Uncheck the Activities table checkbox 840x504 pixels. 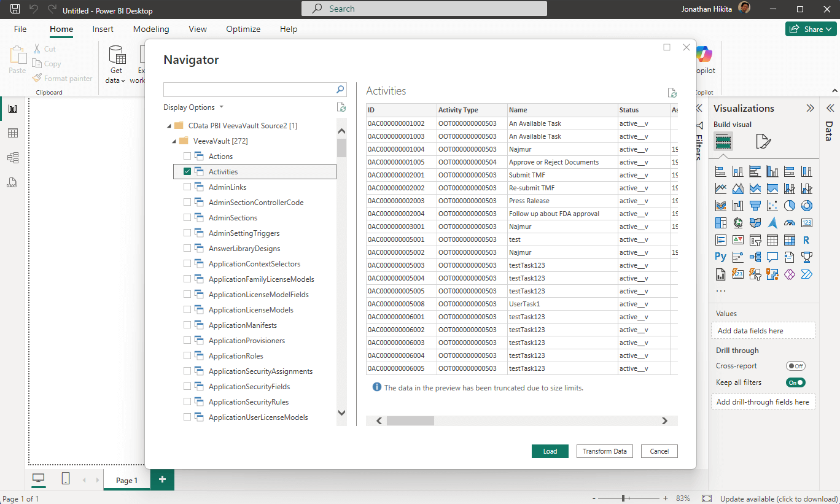[x=187, y=172]
